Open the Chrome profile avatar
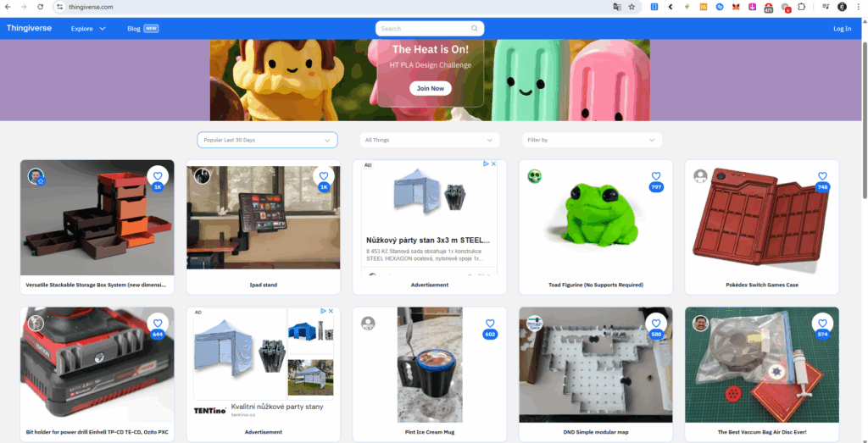The image size is (868, 443). pyautogui.click(x=842, y=7)
